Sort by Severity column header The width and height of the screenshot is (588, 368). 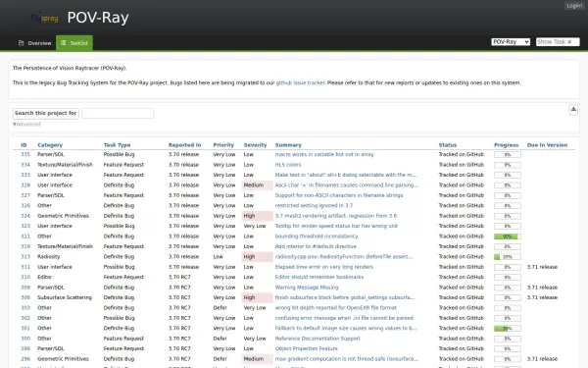point(255,145)
